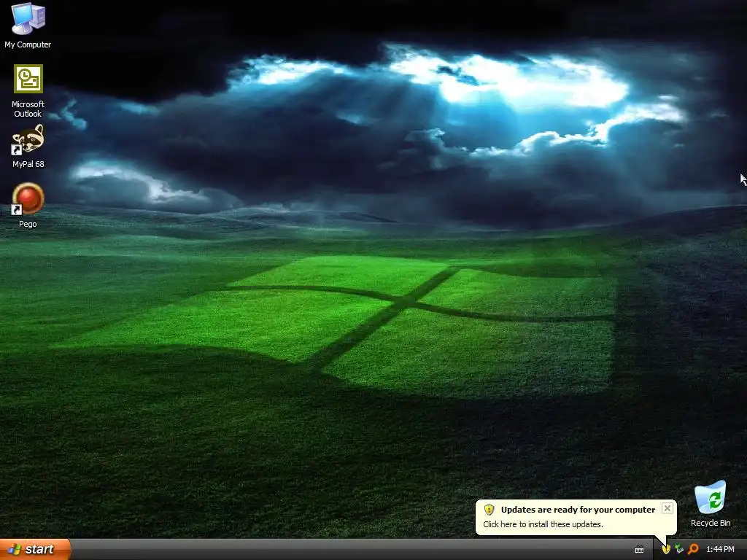Click the 'Updates are ready for your computer' title
Screen dimensions: 747x560
pos(578,510)
